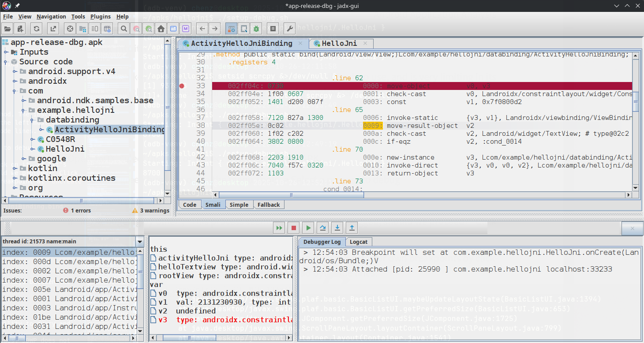Click the navigate back arrow icon

(x=202, y=29)
